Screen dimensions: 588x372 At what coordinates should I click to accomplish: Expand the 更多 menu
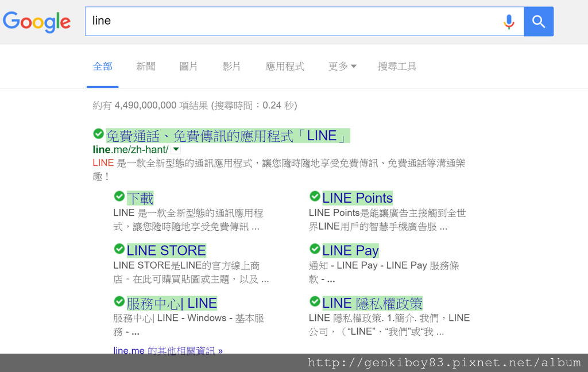coord(342,67)
